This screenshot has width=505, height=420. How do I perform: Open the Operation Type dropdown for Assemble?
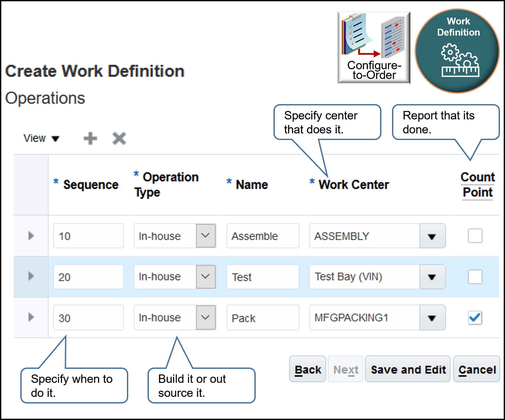(x=206, y=236)
